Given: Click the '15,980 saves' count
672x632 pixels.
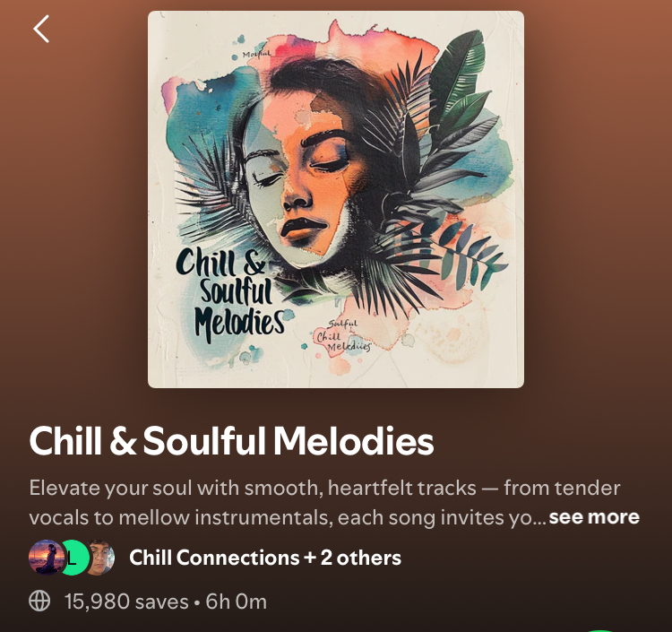Looking at the screenshot, I should (x=126, y=602).
